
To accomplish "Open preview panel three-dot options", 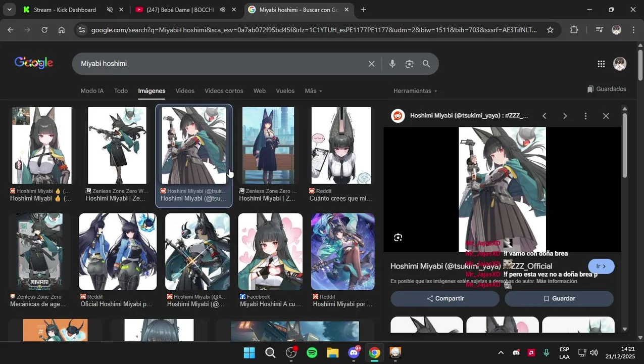I will coord(585,116).
